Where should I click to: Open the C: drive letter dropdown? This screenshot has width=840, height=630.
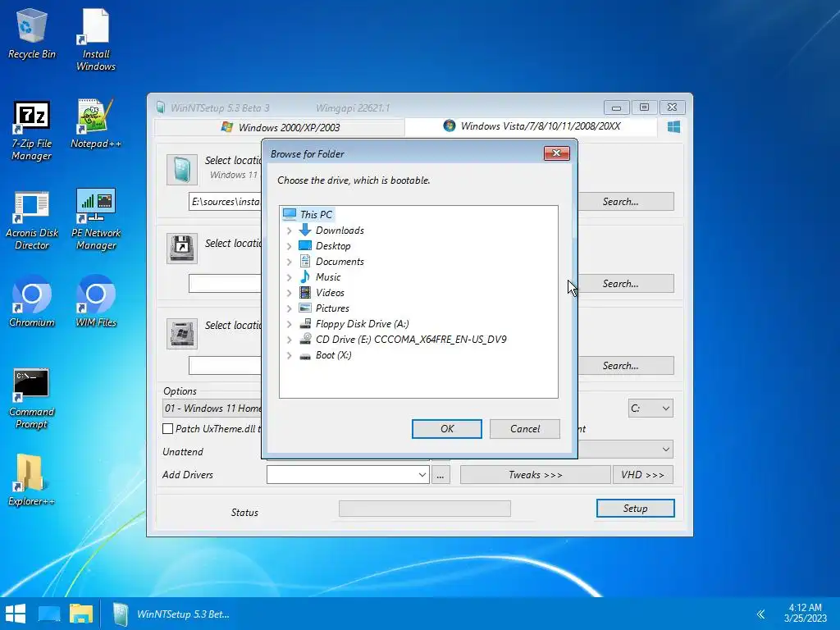tap(651, 409)
